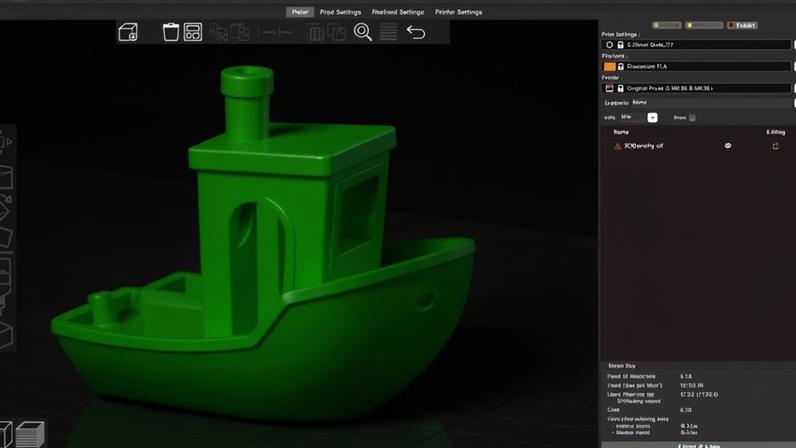This screenshot has width=796, height=448.
Task: Open the Plater tab
Action: click(300, 12)
